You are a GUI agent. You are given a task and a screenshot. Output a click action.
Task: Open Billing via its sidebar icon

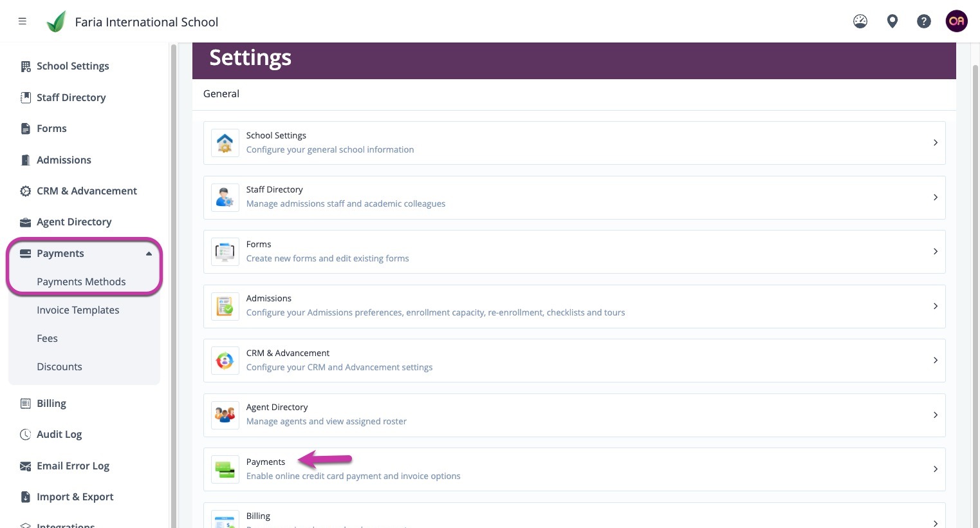[26, 404]
